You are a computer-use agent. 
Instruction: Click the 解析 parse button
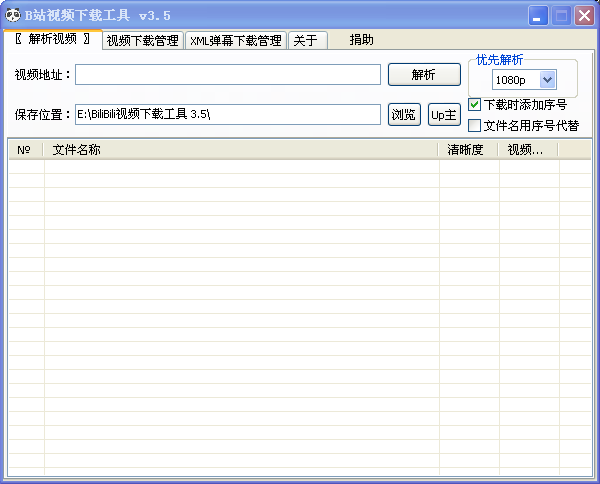424,74
